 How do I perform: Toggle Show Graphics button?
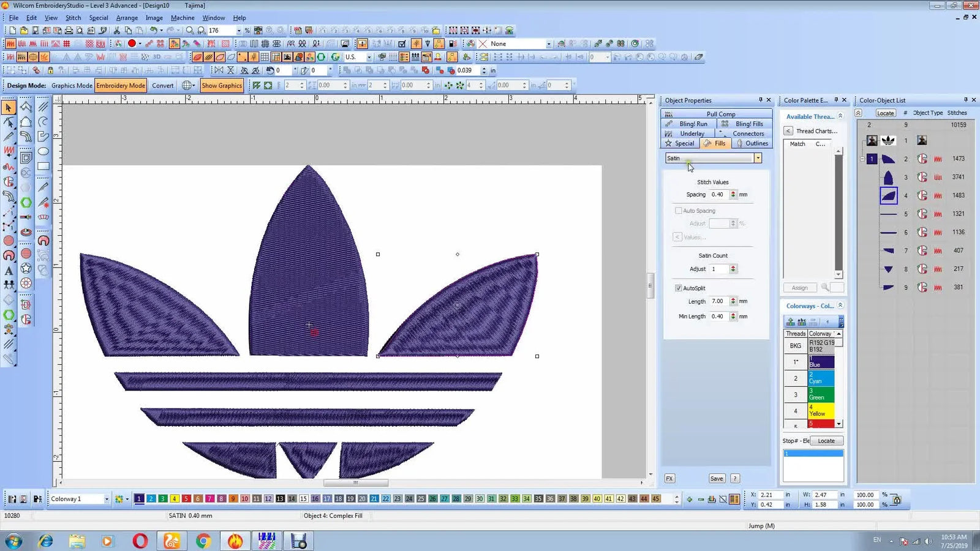coord(222,86)
